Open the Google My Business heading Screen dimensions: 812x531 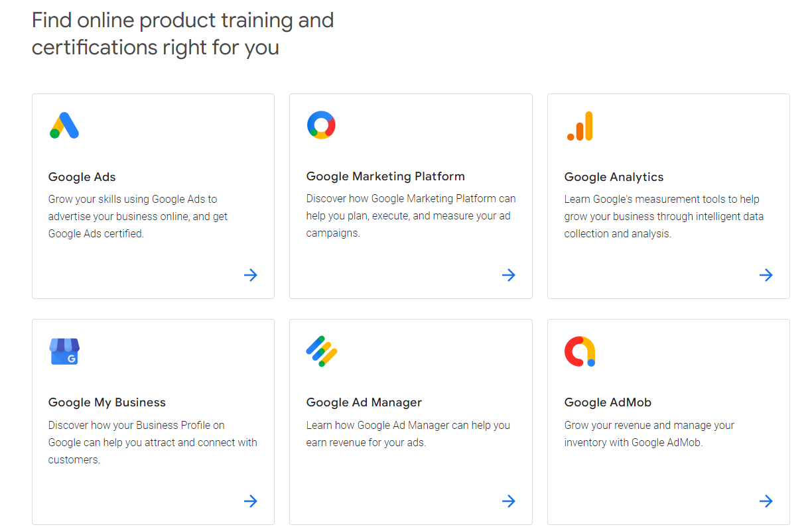[x=107, y=402]
